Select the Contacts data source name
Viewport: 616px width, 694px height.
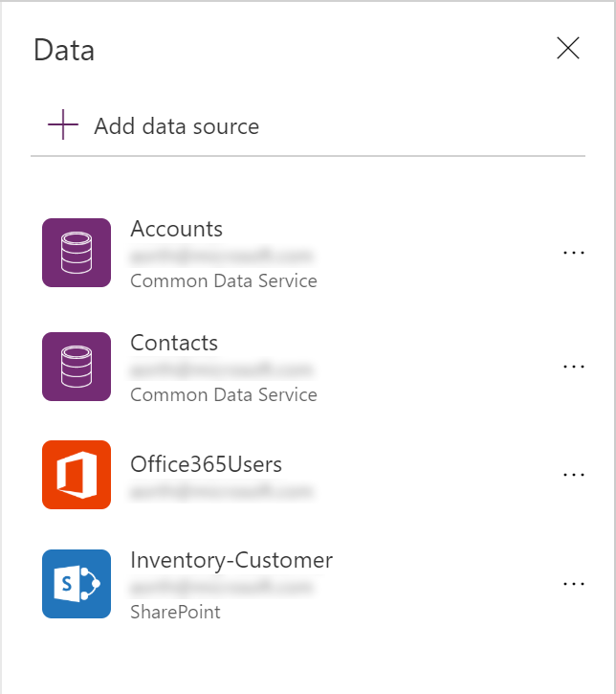coord(174,343)
